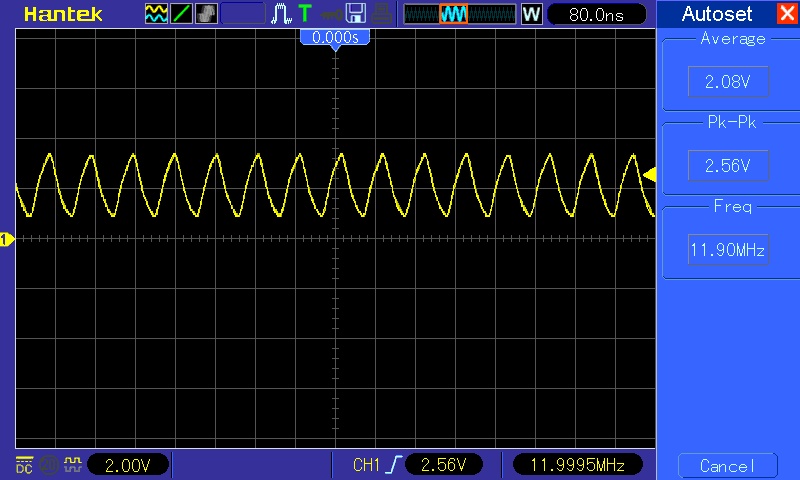Click the yellow trigger level arrow marker
This screenshot has width=800, height=480.
coord(649,175)
